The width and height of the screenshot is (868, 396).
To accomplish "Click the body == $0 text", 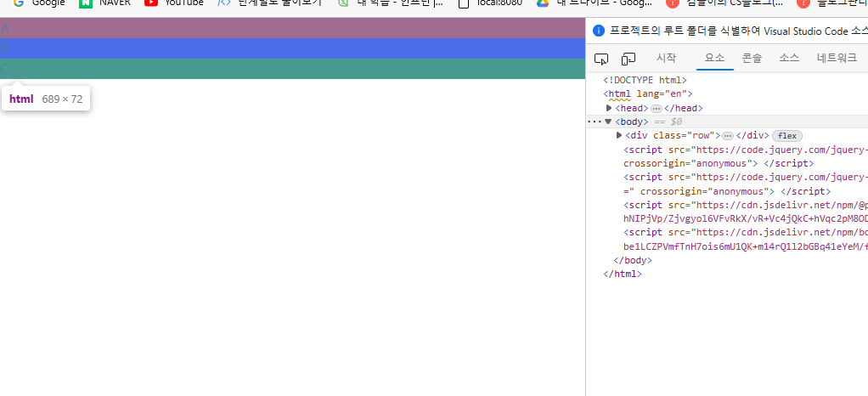I will 649,122.
